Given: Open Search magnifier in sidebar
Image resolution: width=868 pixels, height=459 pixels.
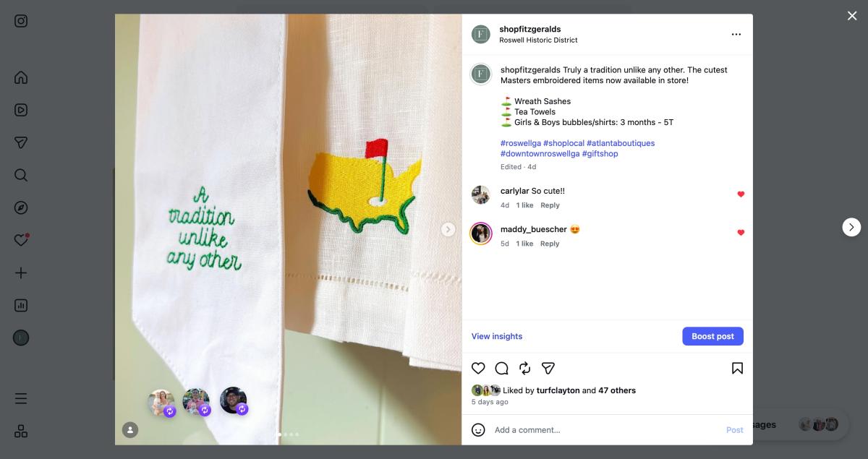Looking at the screenshot, I should [x=21, y=175].
